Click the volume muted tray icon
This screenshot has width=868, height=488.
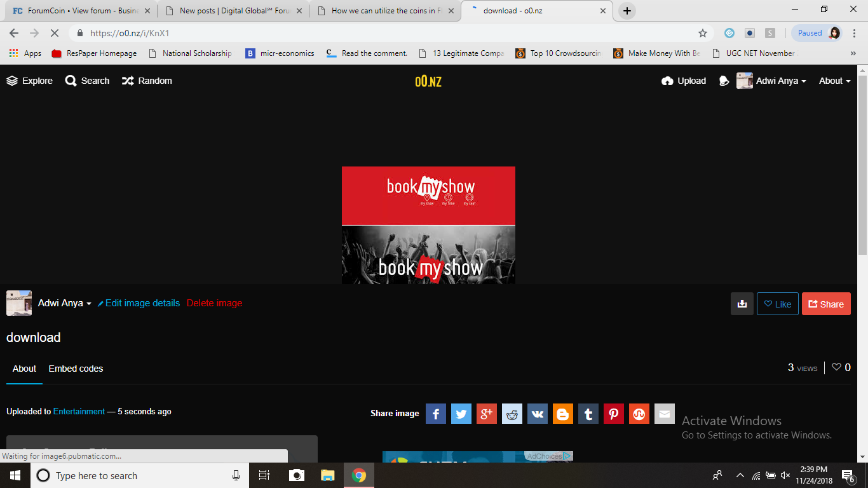coord(785,475)
